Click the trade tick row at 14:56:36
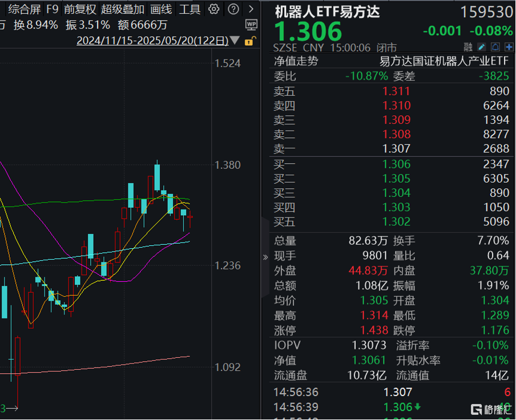Image resolution: width=516 pixels, height=420 pixels. pos(392,392)
